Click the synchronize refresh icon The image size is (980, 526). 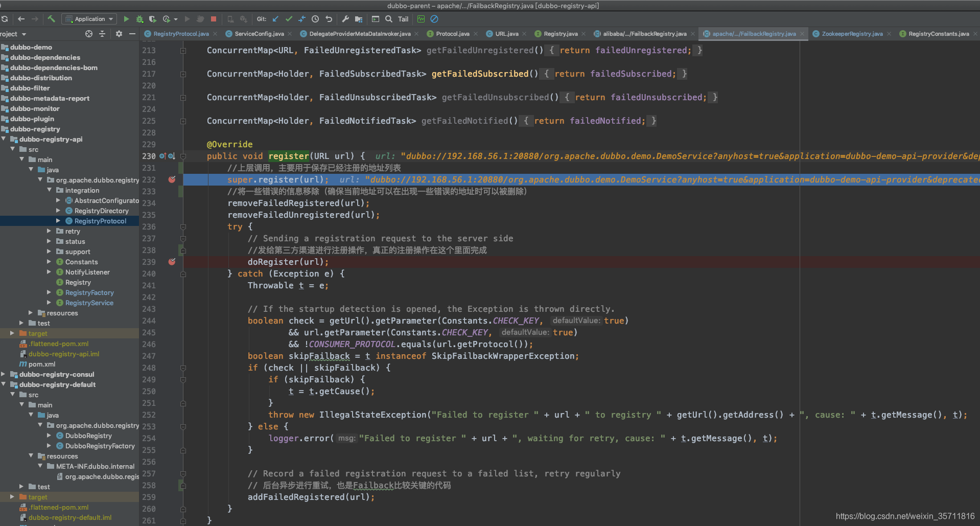5,19
